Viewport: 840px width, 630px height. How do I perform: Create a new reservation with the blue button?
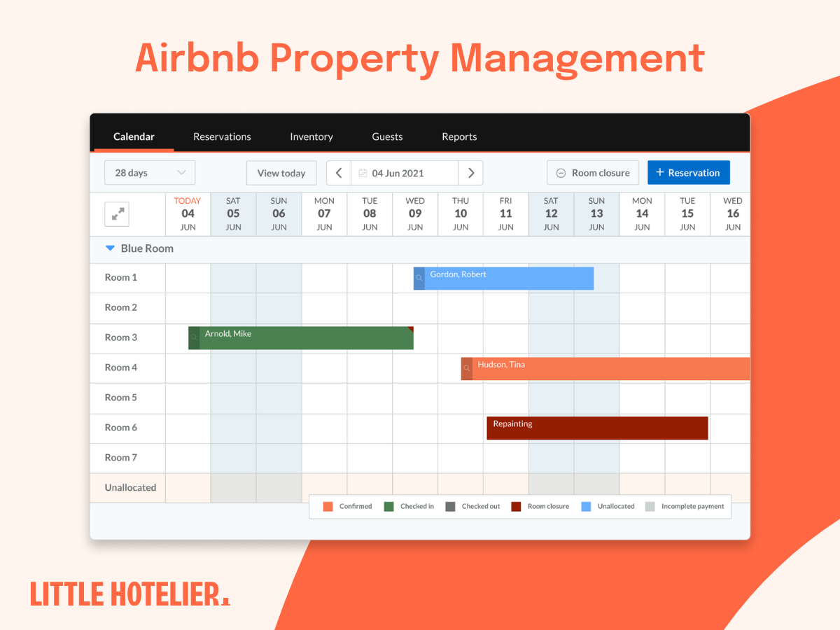pos(689,172)
